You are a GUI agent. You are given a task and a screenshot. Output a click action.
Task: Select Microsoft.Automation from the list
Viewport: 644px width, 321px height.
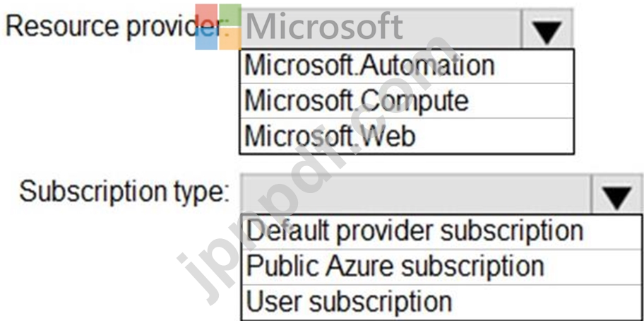(x=407, y=66)
